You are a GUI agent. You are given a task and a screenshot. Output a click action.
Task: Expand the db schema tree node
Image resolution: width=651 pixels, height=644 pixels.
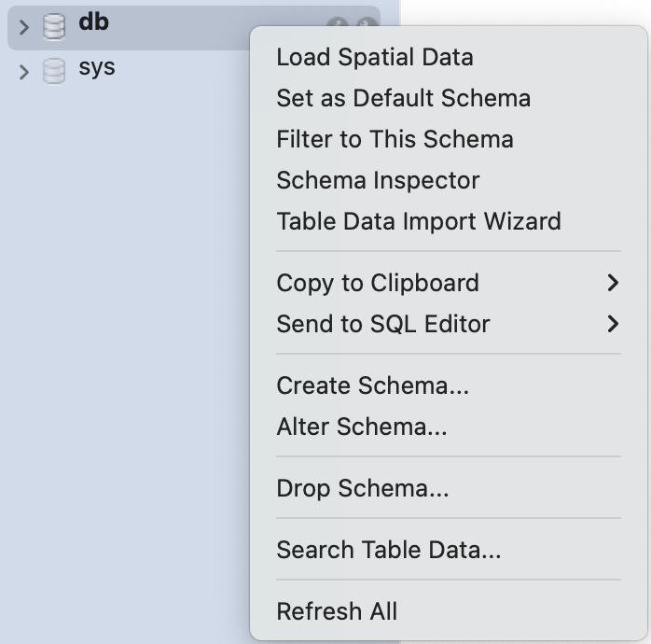tap(24, 27)
